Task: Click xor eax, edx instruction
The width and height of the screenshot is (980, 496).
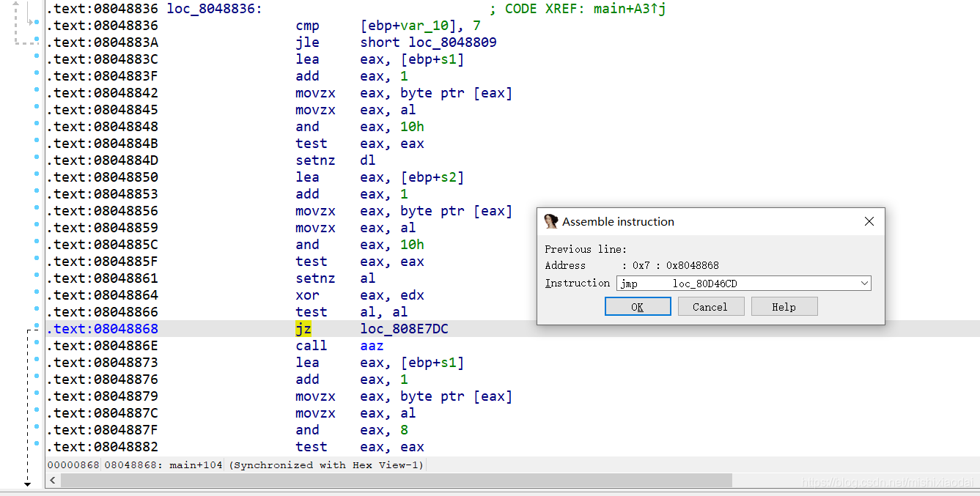Action: [360, 295]
